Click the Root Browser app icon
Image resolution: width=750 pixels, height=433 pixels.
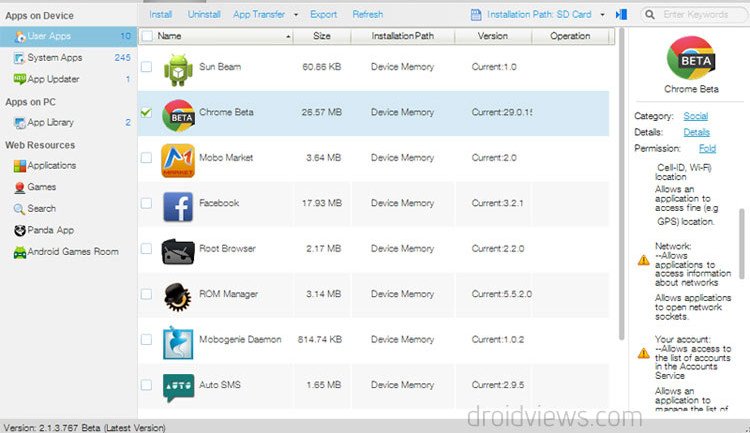178,252
